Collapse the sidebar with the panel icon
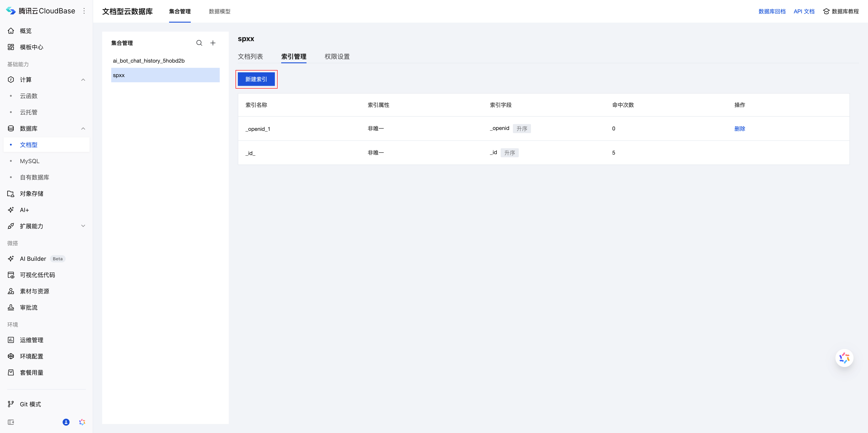868x433 pixels. pos(11,422)
